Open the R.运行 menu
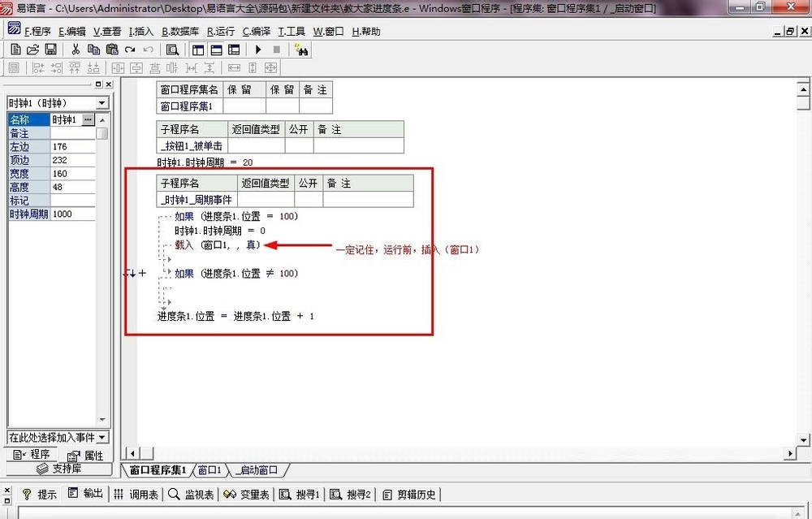 [x=221, y=32]
